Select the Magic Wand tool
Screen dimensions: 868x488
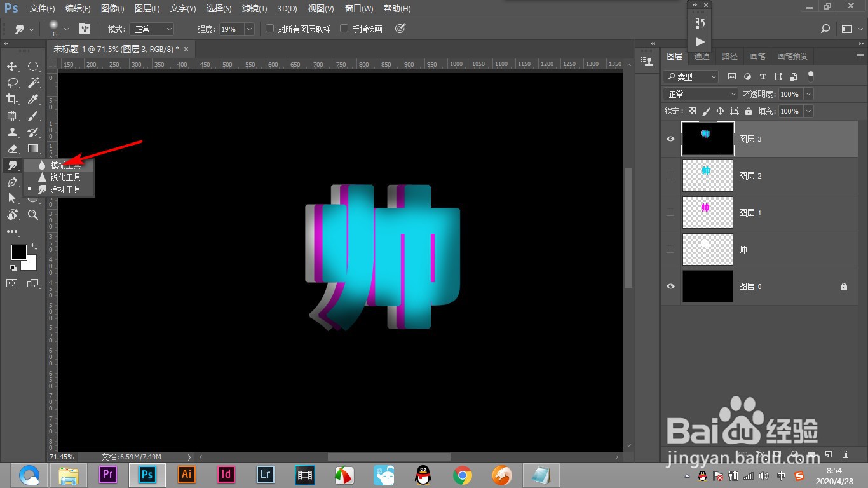point(34,83)
